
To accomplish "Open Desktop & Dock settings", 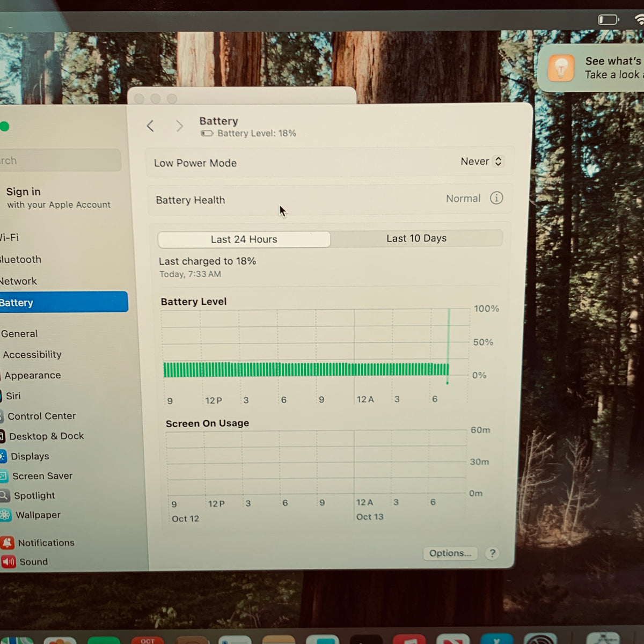I will coord(43,436).
